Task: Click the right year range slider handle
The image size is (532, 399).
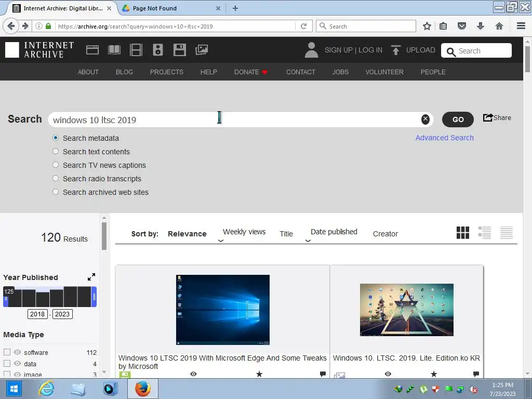Action: (94, 297)
